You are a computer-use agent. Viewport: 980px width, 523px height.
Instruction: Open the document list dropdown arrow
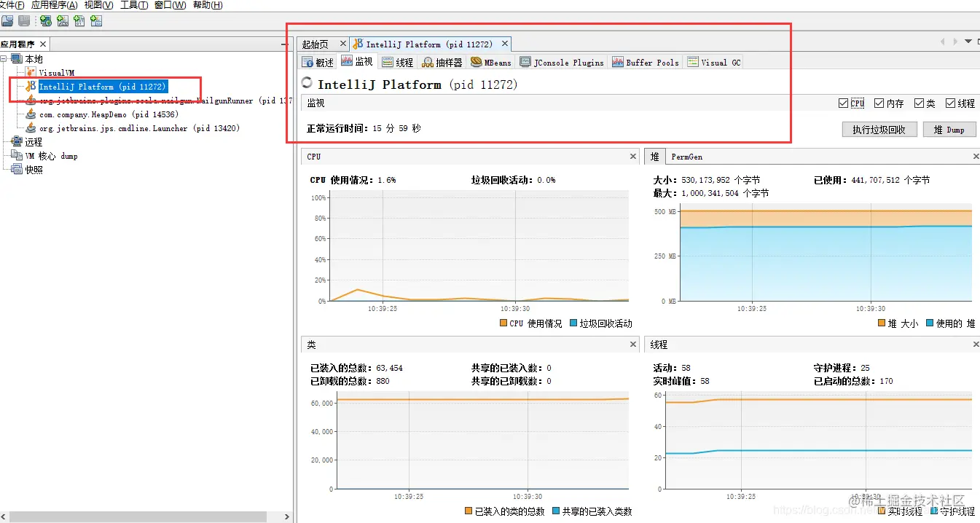[968, 42]
